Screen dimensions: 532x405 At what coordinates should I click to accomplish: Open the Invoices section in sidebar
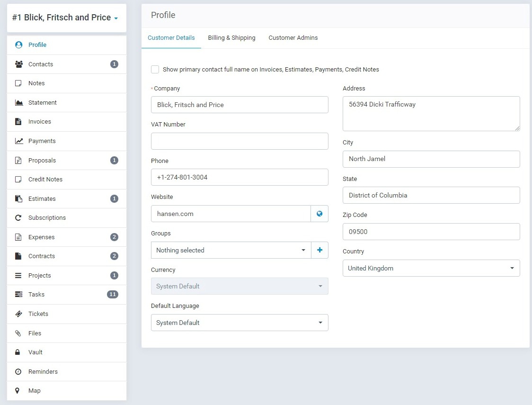[40, 122]
